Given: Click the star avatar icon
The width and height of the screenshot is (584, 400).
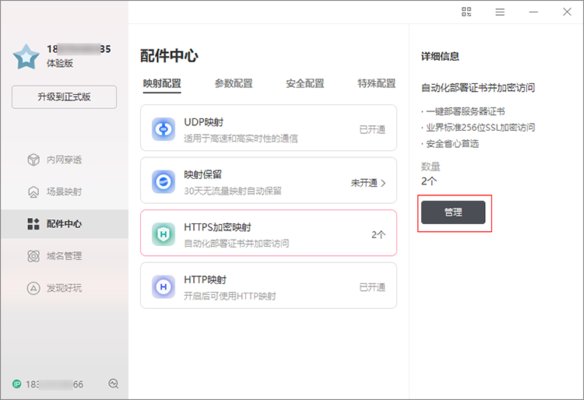Looking at the screenshot, I should [26, 57].
